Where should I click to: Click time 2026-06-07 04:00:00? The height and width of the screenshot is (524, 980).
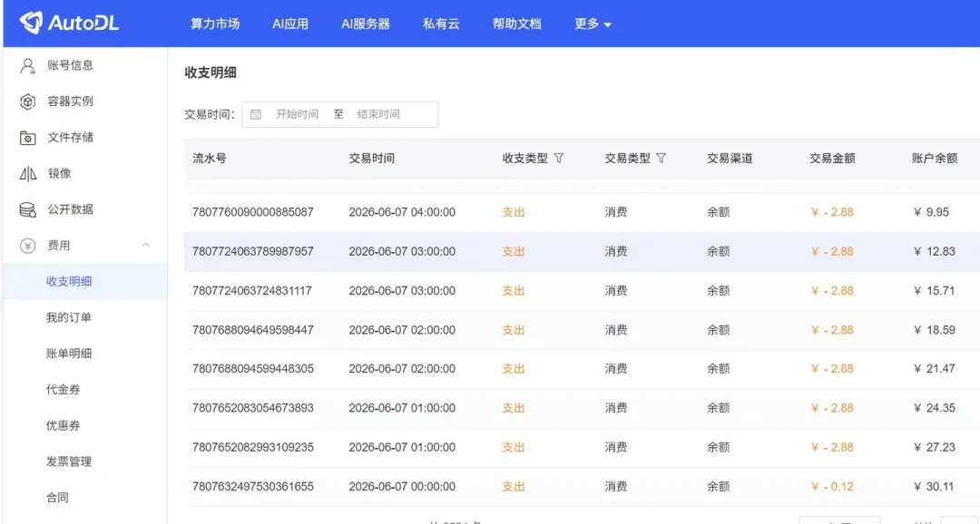(402, 212)
